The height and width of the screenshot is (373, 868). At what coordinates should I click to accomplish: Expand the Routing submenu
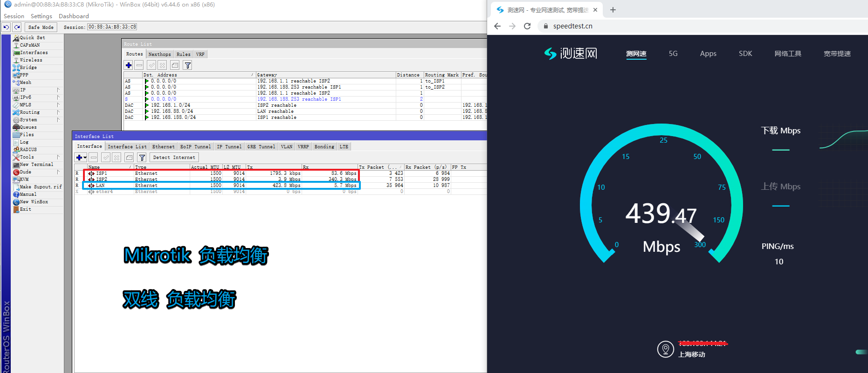58,112
